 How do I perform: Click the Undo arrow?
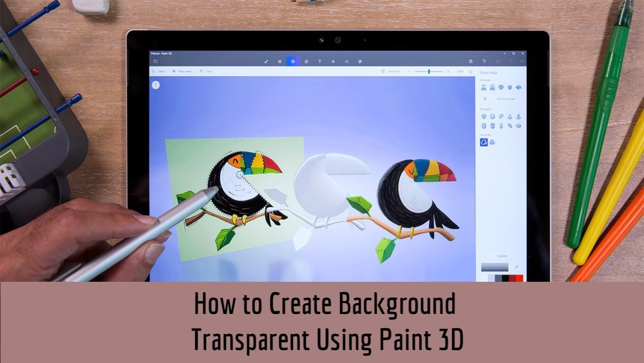[484, 61]
